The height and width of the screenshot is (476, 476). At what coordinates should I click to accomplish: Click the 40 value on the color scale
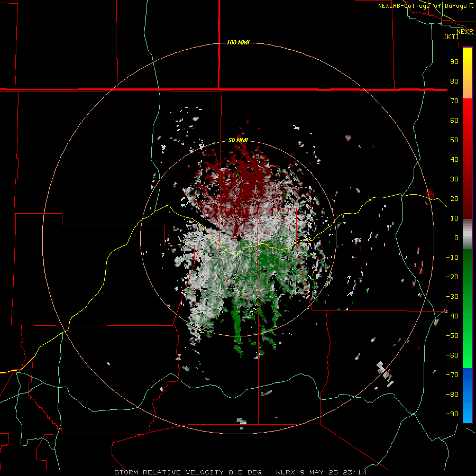(454, 160)
